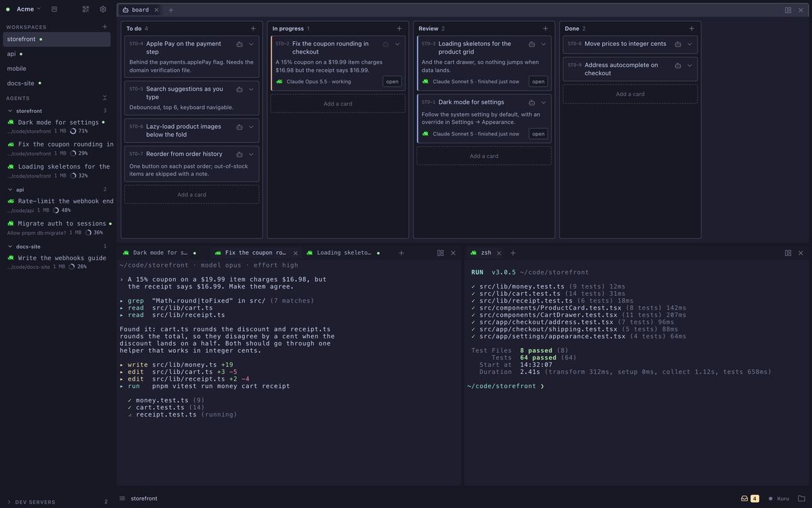The width and height of the screenshot is (812, 508).
Task: Split the zsh terminal pane with the layout icon
Action: point(788,253)
